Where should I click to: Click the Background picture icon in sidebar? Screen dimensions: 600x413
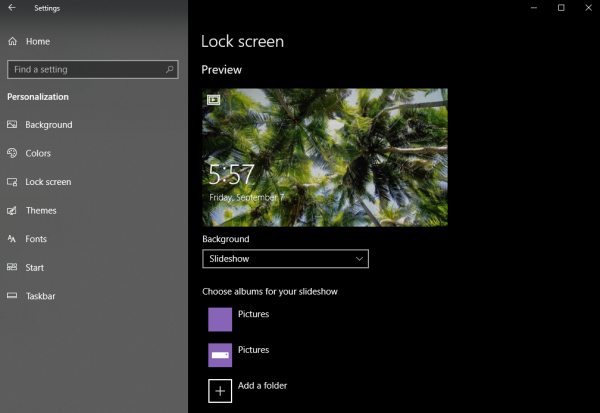click(12, 124)
